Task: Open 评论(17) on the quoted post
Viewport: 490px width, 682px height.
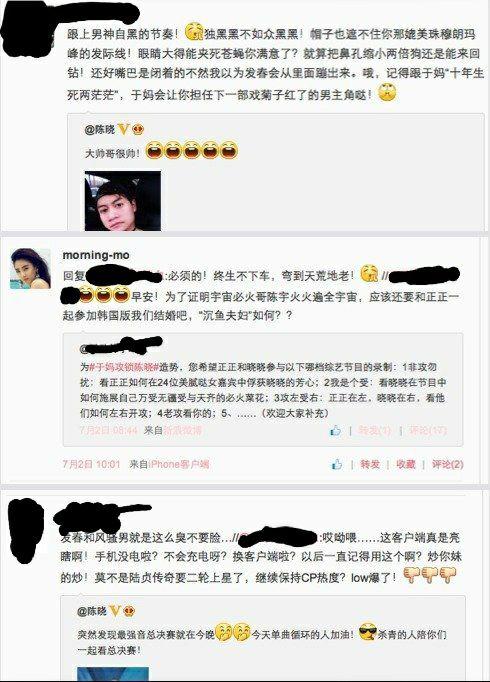Action: point(428,431)
